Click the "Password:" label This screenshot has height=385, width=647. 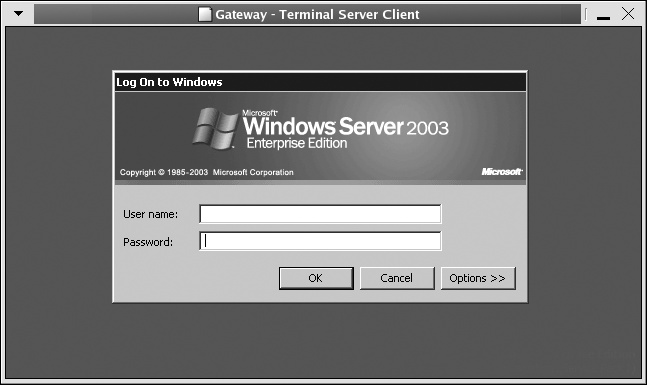point(148,242)
